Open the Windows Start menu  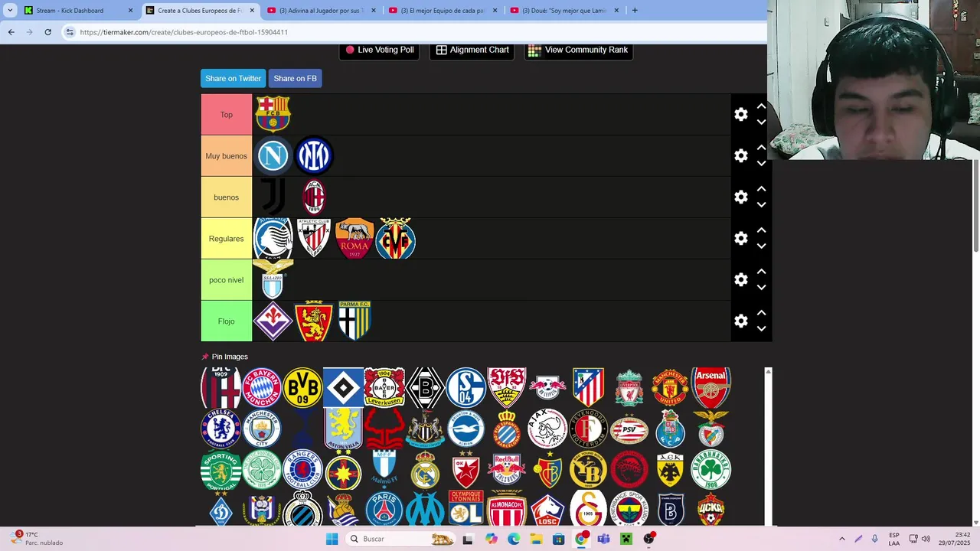332,539
